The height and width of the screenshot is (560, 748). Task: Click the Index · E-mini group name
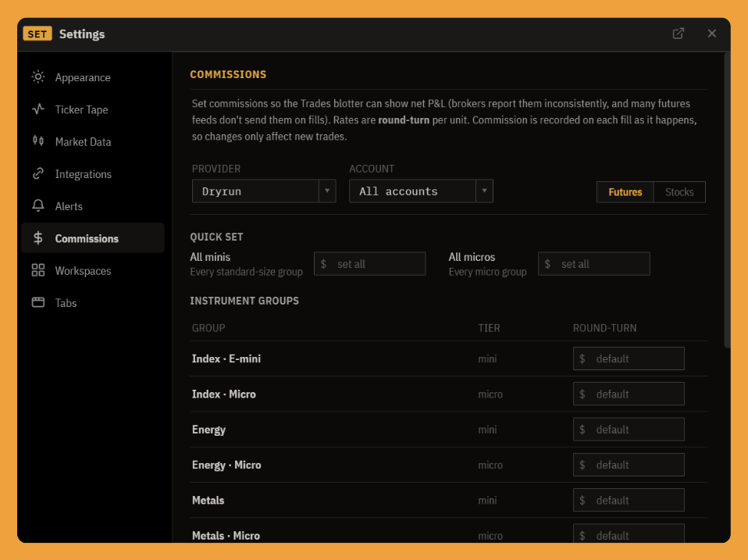pos(226,358)
